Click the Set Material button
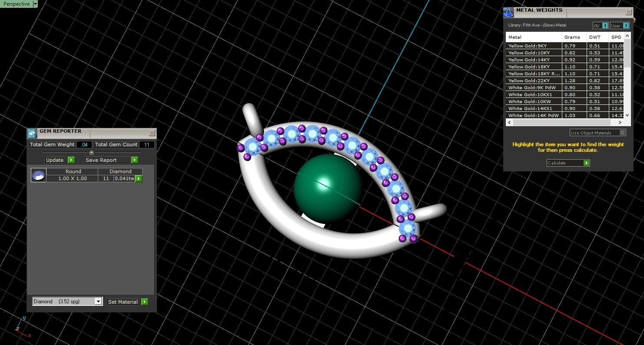This screenshot has width=644, height=345. 124,301
